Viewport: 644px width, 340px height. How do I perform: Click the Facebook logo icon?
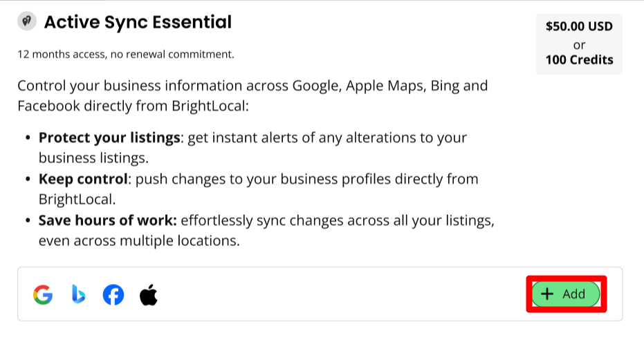(x=113, y=295)
